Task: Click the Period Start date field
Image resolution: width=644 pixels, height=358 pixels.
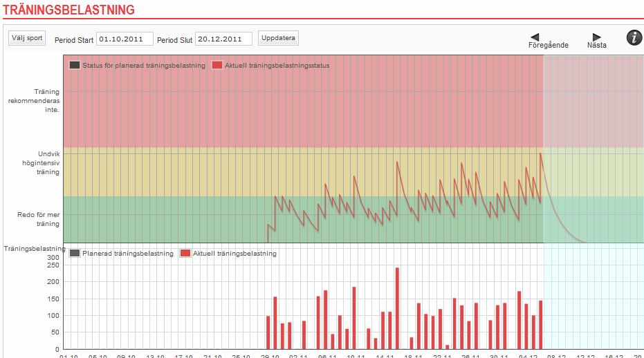Action: [x=125, y=39]
